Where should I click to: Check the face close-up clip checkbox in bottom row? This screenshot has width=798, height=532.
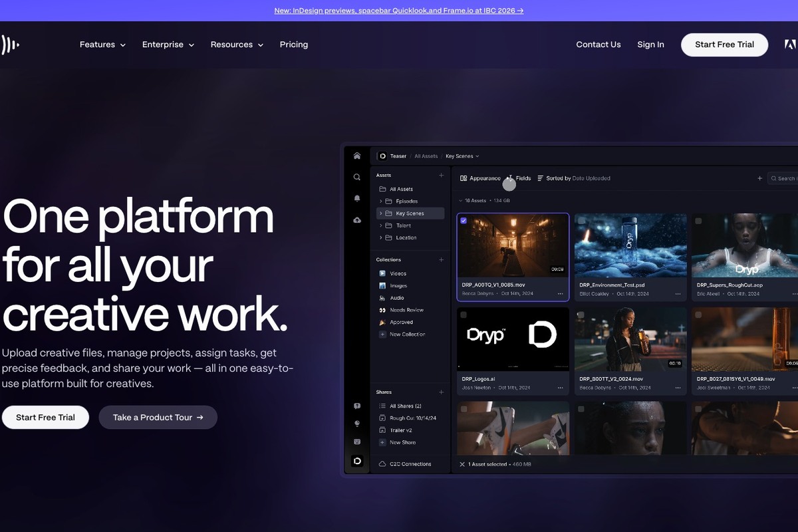point(581,409)
